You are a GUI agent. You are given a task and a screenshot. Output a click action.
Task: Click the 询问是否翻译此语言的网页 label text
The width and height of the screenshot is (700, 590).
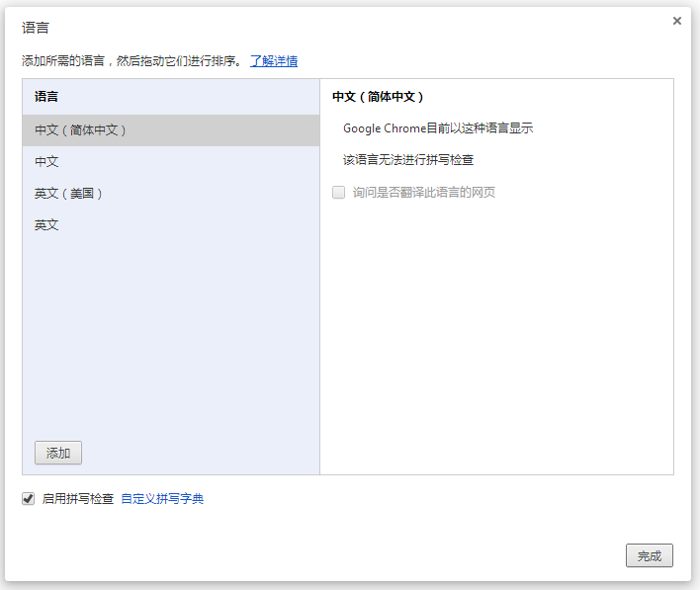pyautogui.click(x=424, y=192)
